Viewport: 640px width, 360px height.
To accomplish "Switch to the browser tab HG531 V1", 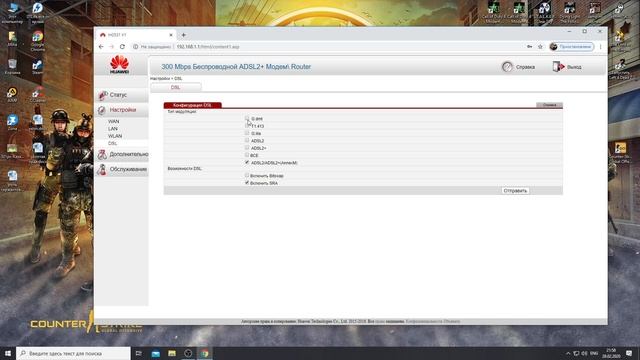I will tap(136, 35).
